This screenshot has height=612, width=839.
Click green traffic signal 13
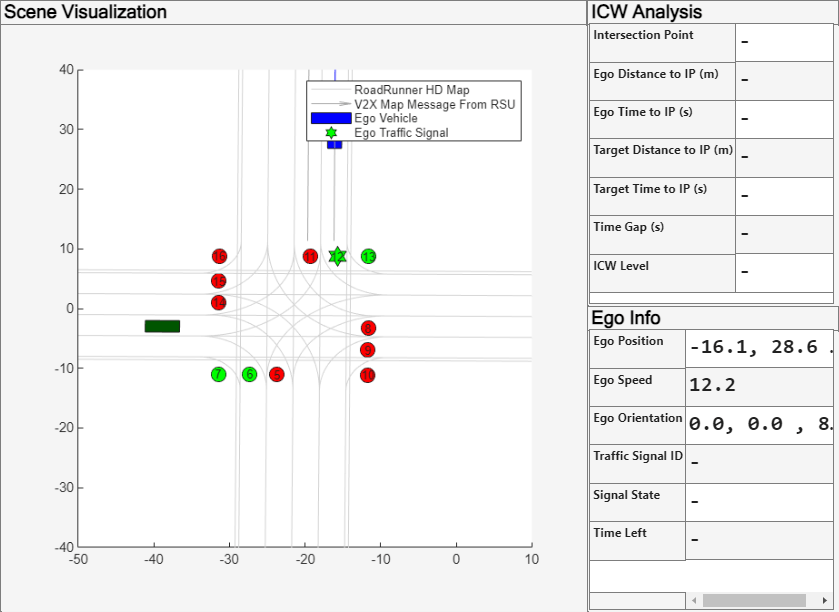click(369, 256)
